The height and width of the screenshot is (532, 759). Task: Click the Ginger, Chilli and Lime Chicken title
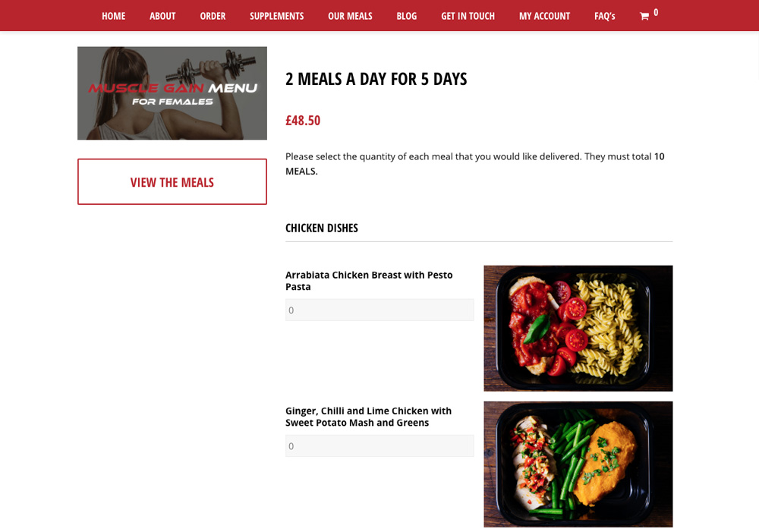tap(368, 417)
